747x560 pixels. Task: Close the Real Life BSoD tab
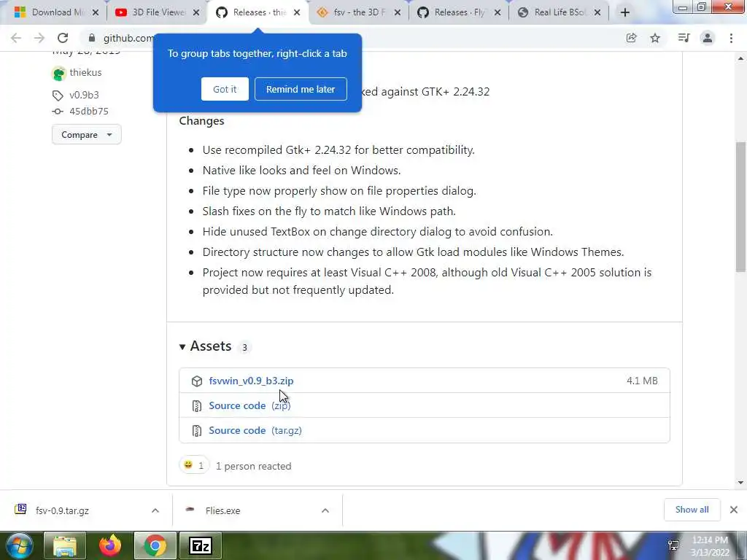coord(597,13)
